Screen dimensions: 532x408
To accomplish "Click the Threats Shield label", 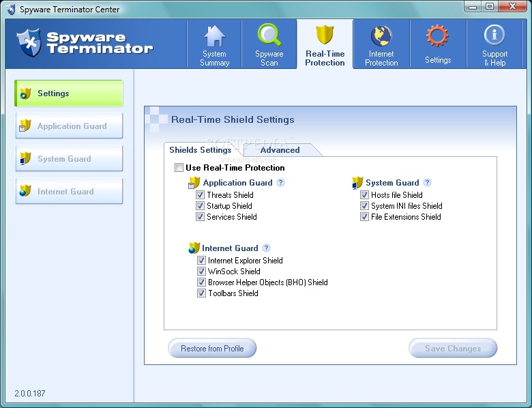I will coord(230,195).
